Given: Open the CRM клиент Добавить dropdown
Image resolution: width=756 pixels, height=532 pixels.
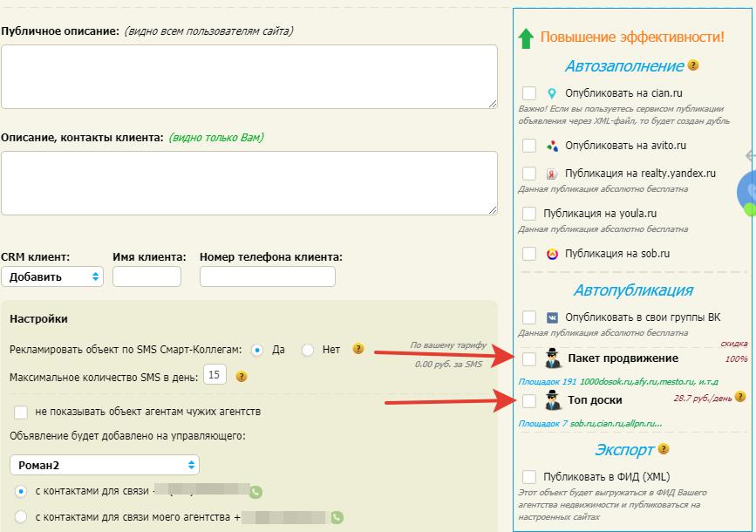Looking at the screenshot, I should point(52,276).
